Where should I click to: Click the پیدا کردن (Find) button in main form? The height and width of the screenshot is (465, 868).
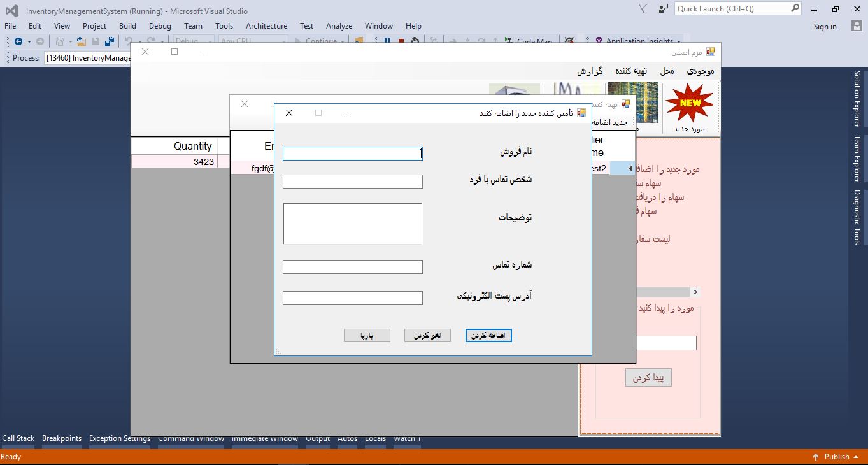[648, 378]
